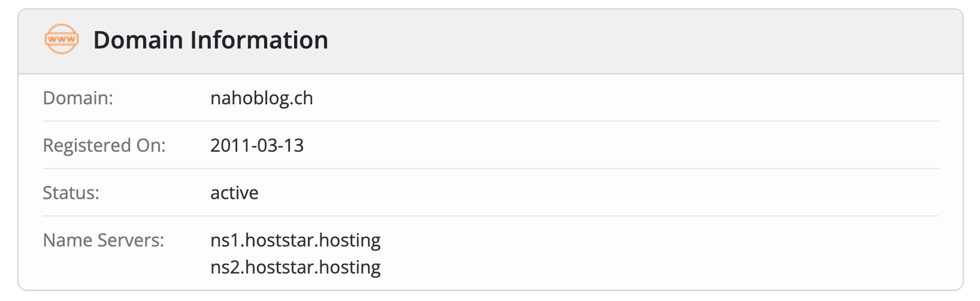This screenshot has width=980, height=301.
Task: Select the nahoblog.ch domain name
Action: click(261, 98)
